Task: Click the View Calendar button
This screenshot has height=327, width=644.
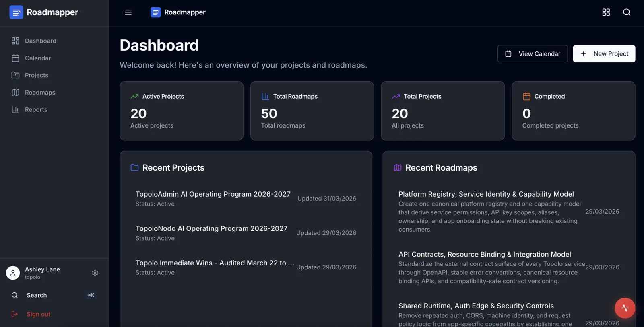Action: click(532, 54)
